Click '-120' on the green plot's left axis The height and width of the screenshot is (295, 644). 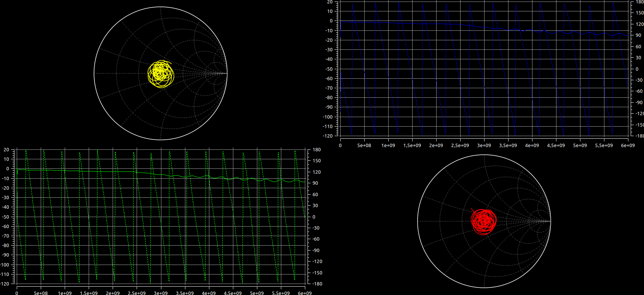[5, 284]
